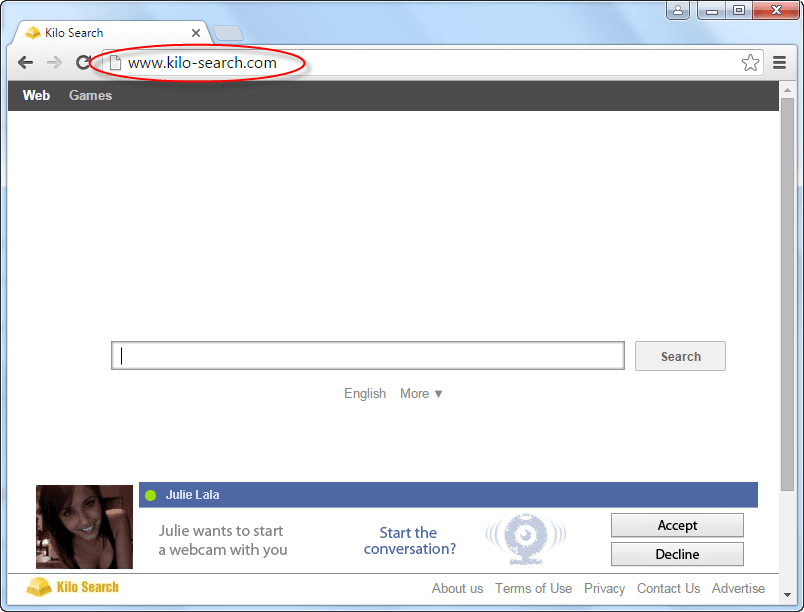Minimize the browser window

point(712,10)
